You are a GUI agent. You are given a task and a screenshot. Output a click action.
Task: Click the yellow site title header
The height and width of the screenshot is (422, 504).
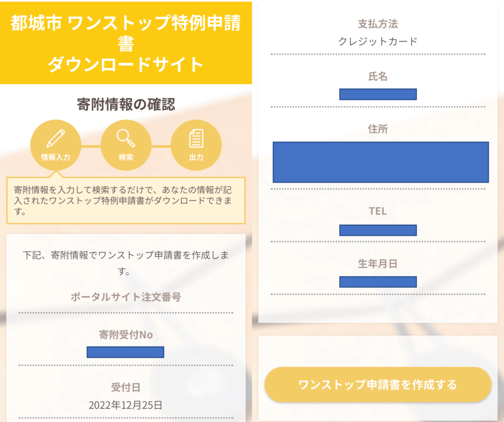coord(126,43)
